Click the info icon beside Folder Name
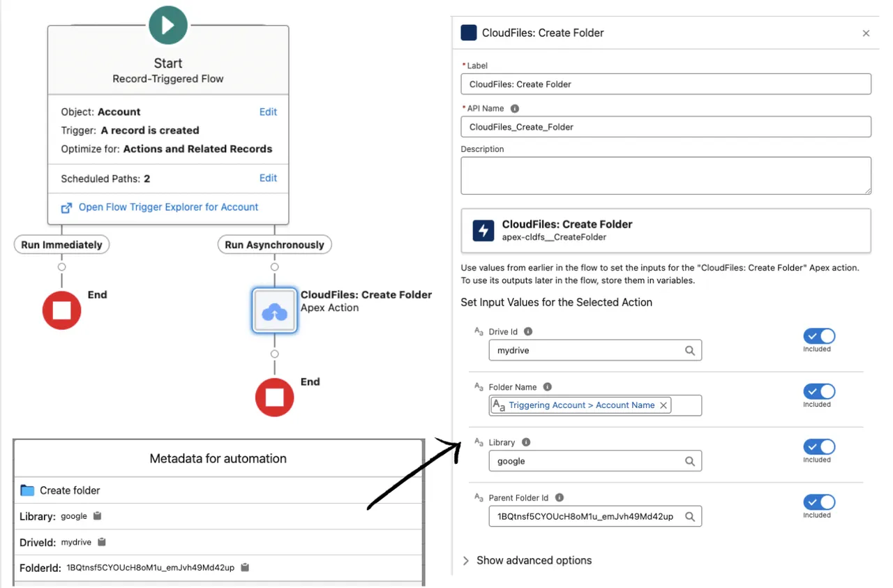 (x=547, y=386)
